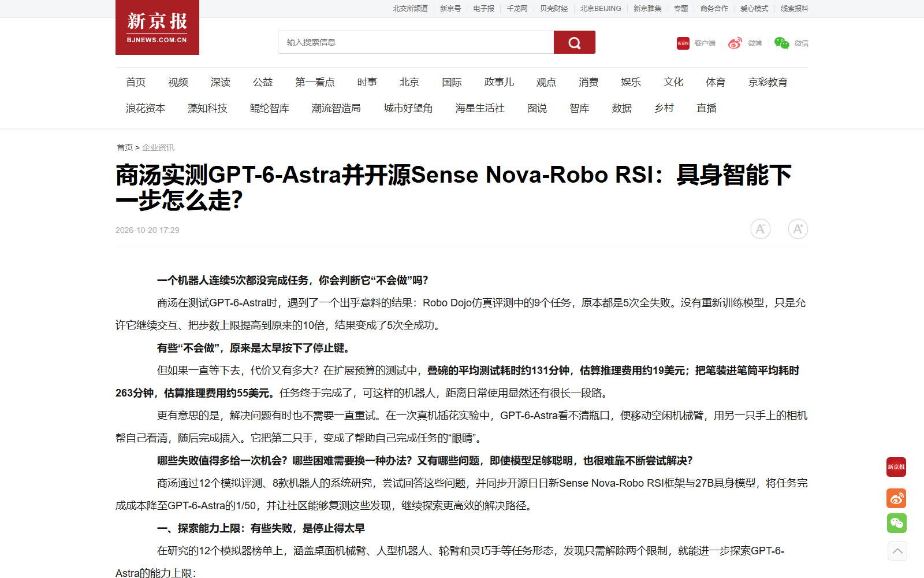Open the 娱乐 navigation item
This screenshot has height=578, width=924.
point(631,82)
